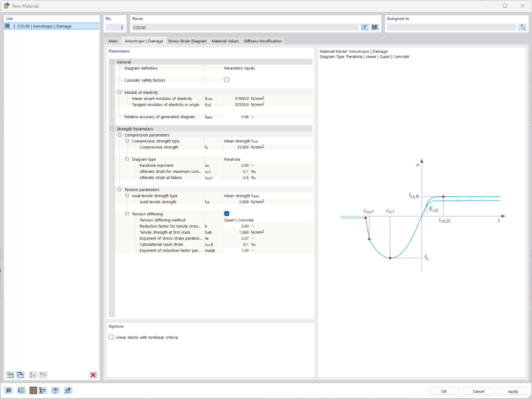
Task: Collapse the Diagram type node
Action: (x=127, y=159)
